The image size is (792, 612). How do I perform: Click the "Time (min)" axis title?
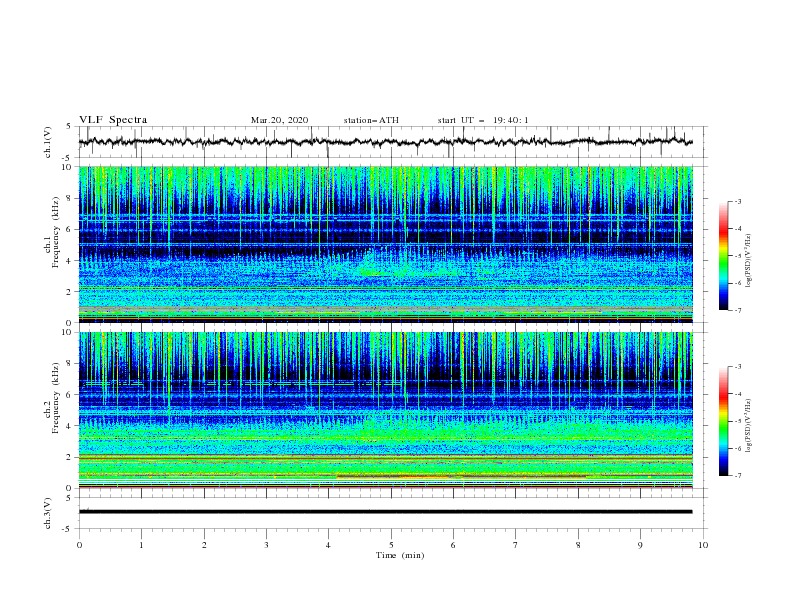(x=400, y=555)
